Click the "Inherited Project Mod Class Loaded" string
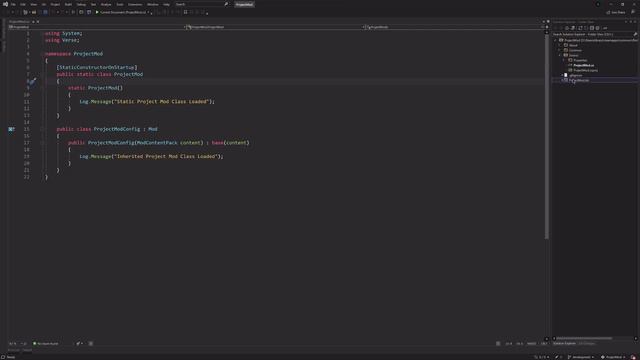This screenshot has height=360, width=640. [167, 156]
